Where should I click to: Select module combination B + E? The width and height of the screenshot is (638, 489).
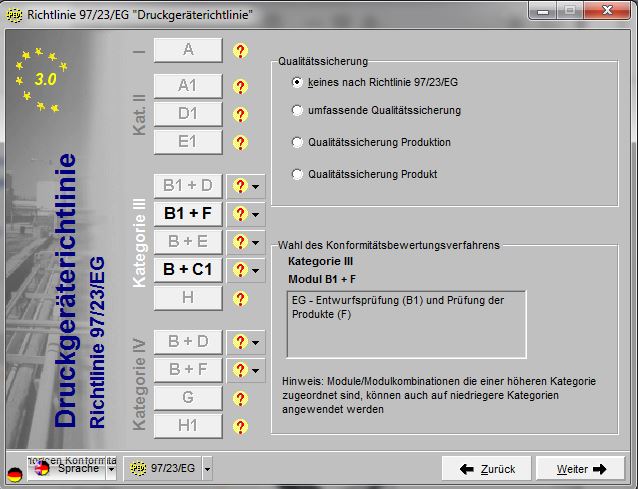coord(188,242)
